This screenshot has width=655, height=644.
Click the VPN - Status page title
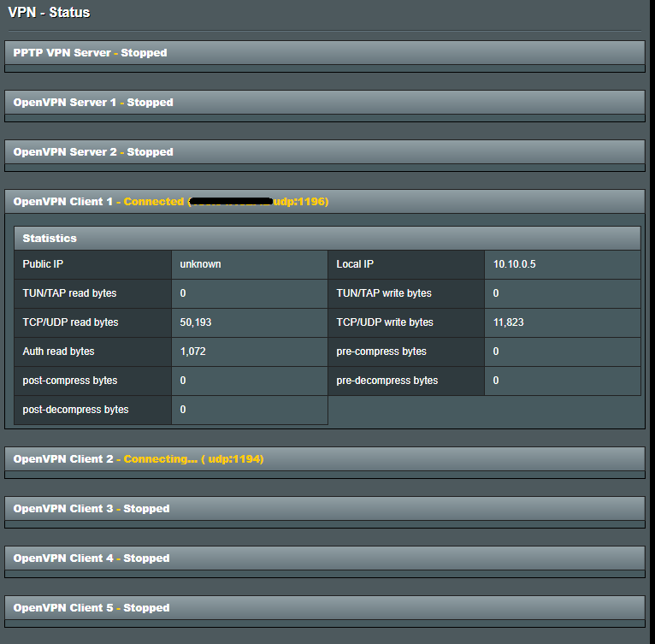click(49, 13)
